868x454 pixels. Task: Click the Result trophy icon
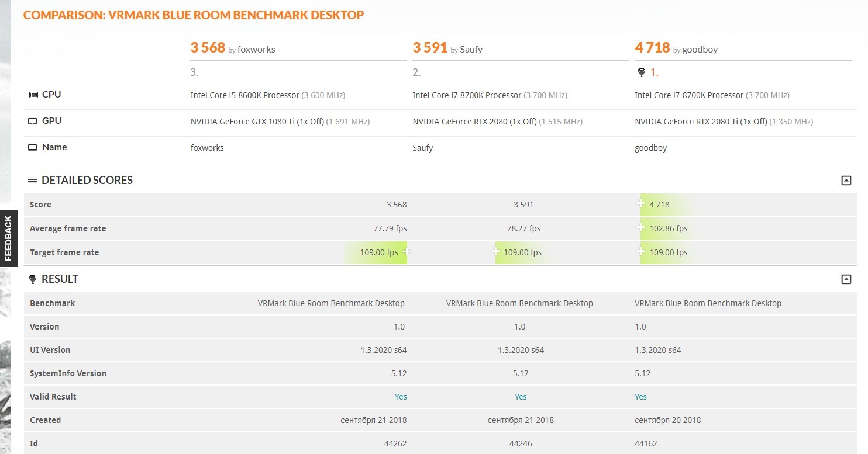tap(33, 279)
